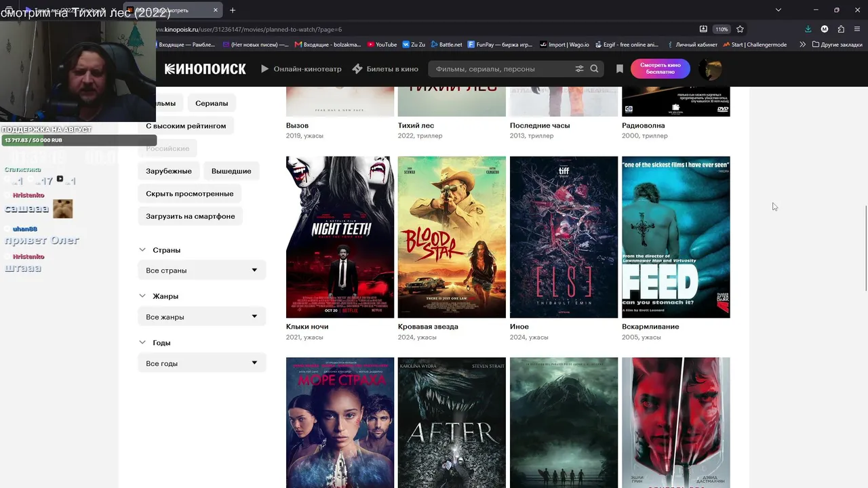868x488 pixels.
Task: Click the Night Teeth poster
Action: (340, 237)
